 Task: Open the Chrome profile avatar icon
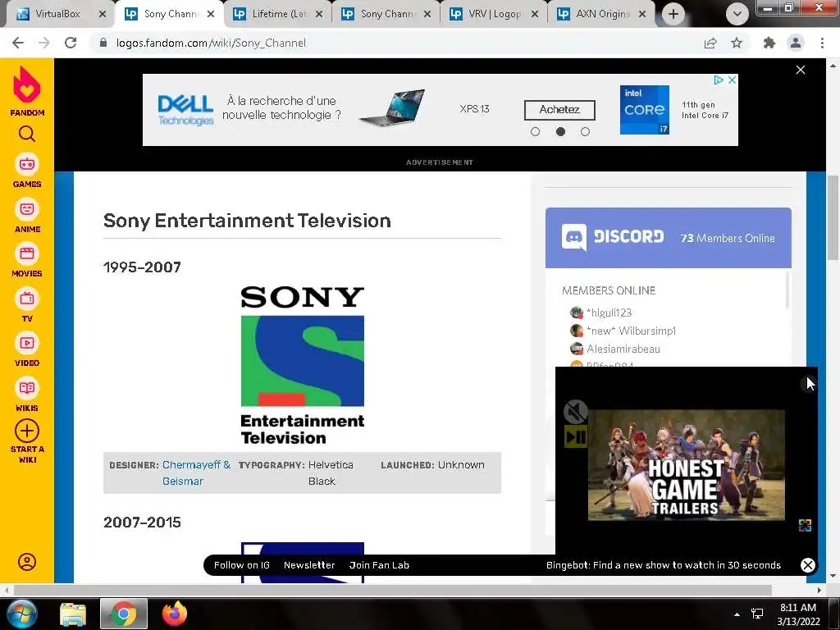(x=796, y=43)
